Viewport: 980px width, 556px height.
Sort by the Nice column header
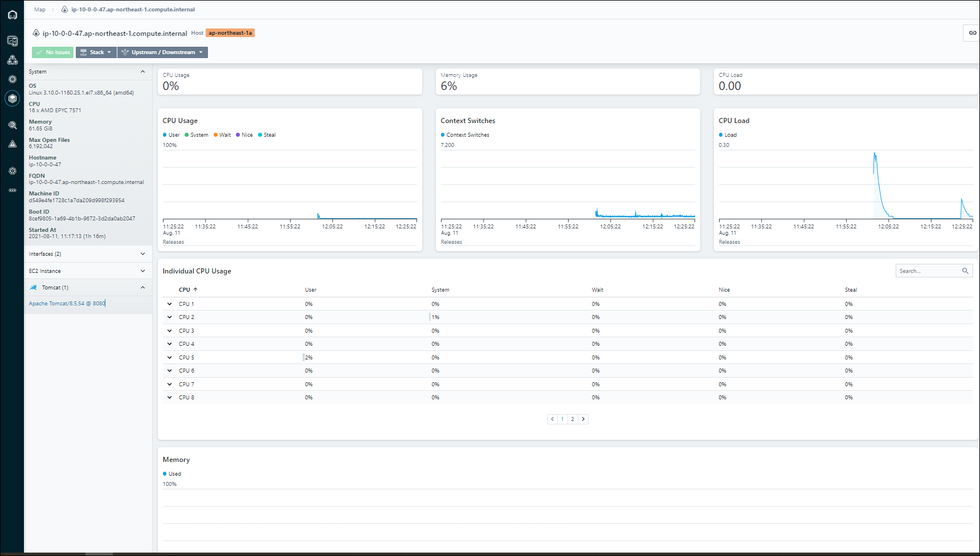pyautogui.click(x=724, y=290)
